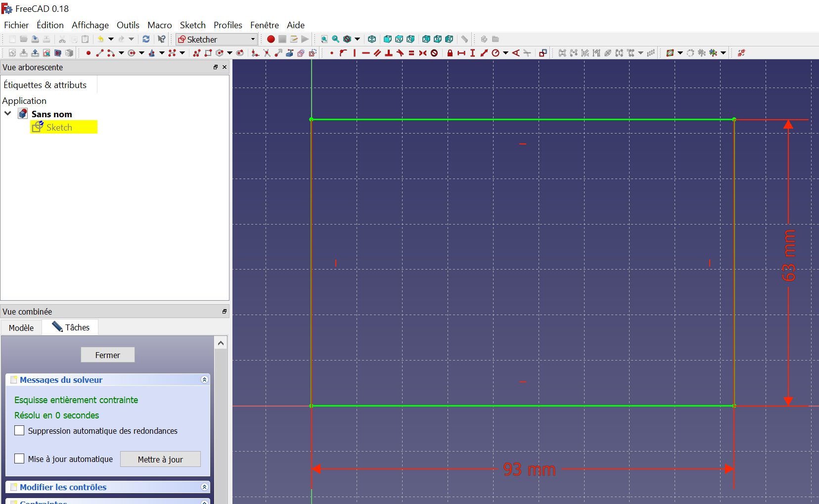Collapse the Messages du solveur panel

204,379
